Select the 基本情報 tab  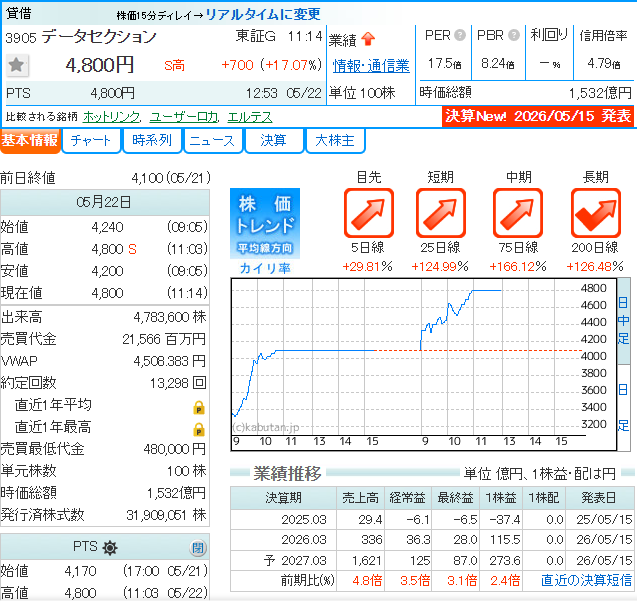(30, 141)
